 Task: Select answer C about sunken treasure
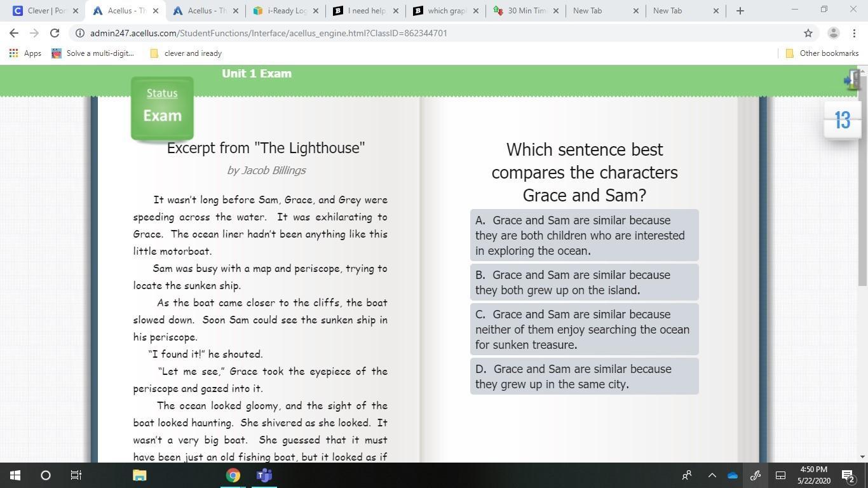tap(585, 329)
